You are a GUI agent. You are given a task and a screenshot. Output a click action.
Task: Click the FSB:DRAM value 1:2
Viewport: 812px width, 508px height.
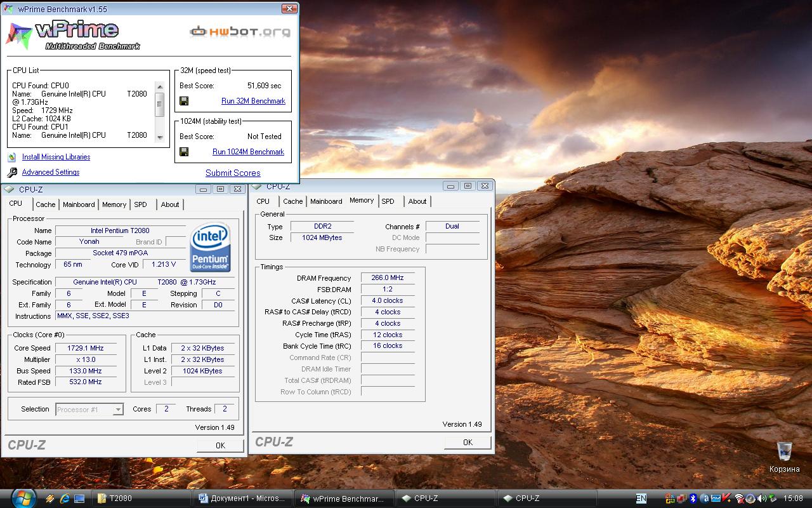[388, 289]
